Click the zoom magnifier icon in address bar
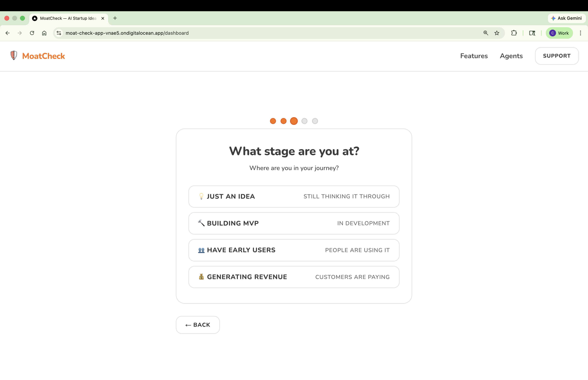The image size is (588, 380). tap(486, 33)
